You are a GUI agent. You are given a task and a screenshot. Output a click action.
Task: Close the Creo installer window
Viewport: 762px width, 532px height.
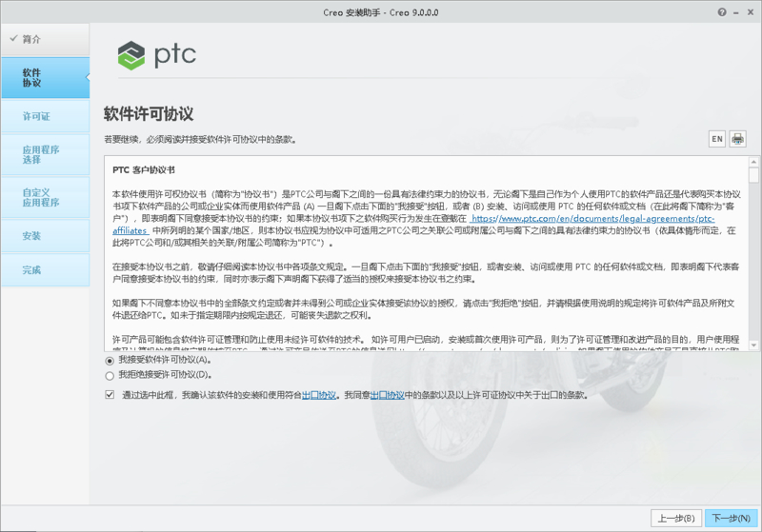pyautogui.click(x=751, y=12)
